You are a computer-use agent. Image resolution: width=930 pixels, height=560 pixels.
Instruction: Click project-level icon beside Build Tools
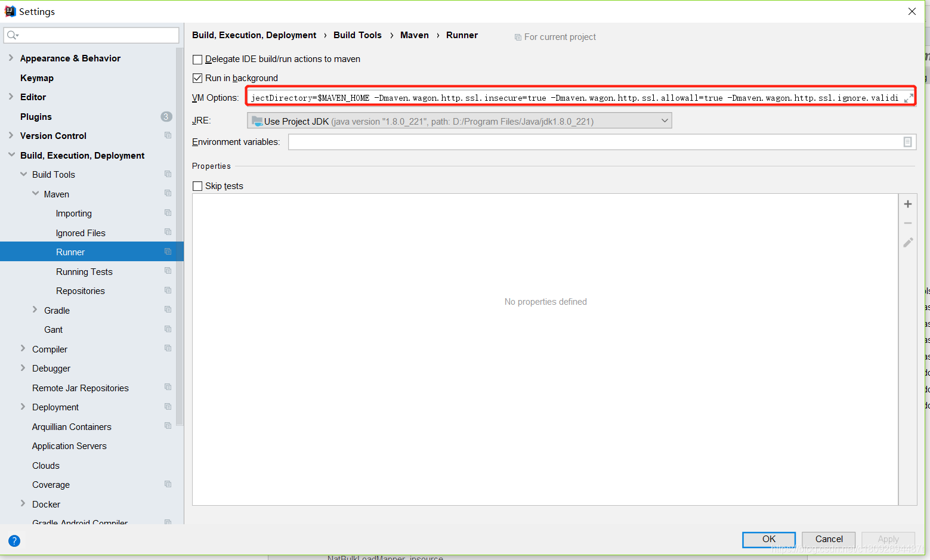168,174
